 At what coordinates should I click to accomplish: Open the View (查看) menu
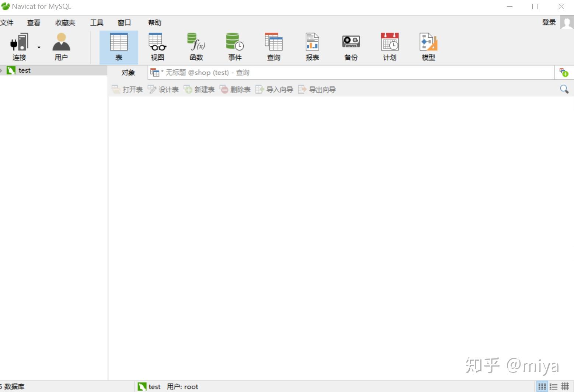tap(34, 22)
